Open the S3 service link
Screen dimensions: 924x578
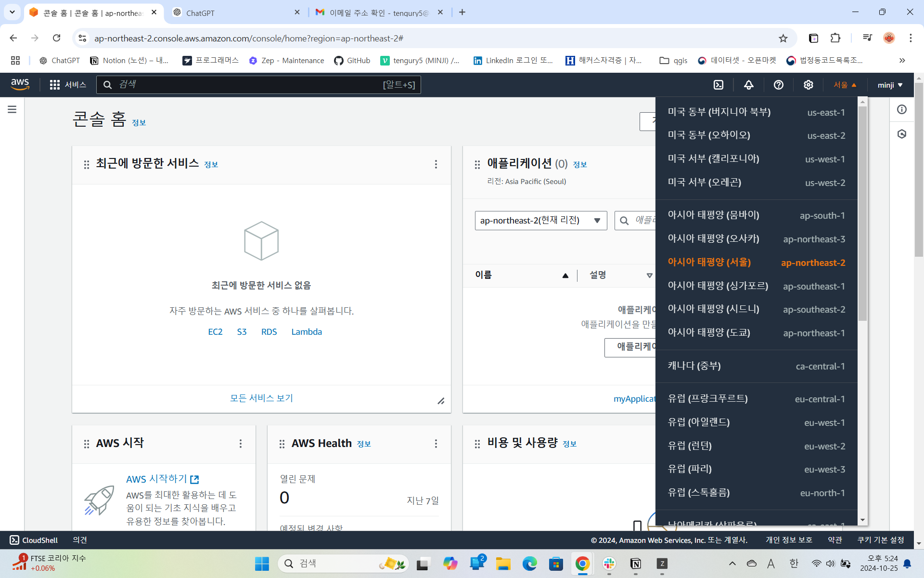[242, 332]
